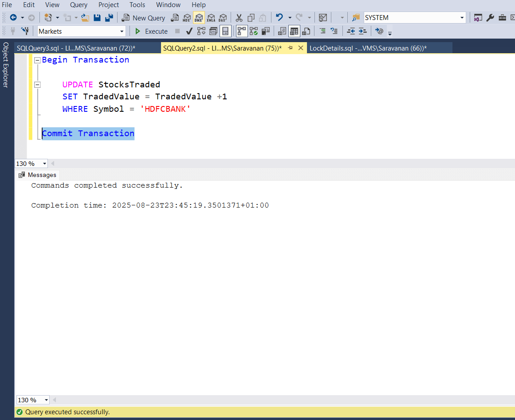Open a new MDX query
Screen dimensions: 515x420
tap(187, 18)
